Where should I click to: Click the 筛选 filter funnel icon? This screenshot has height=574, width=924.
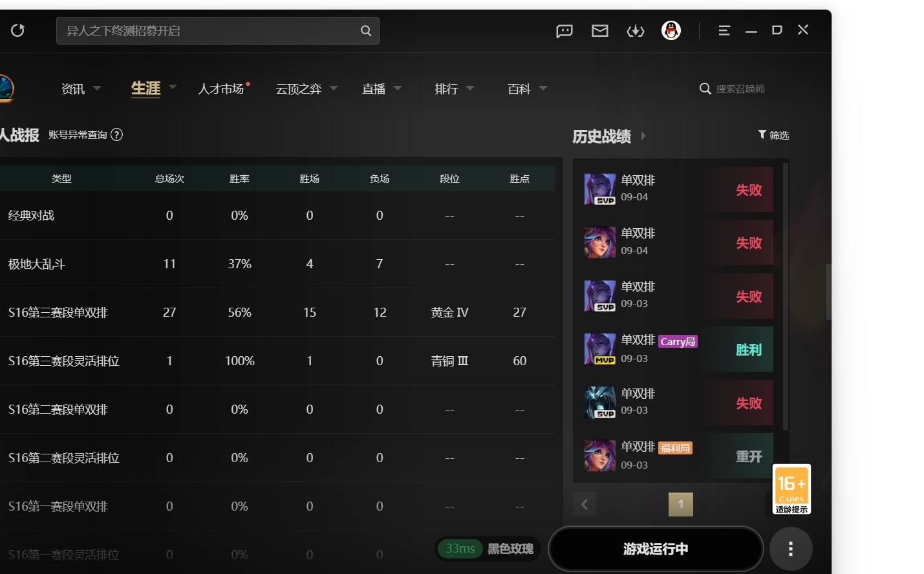pos(762,134)
